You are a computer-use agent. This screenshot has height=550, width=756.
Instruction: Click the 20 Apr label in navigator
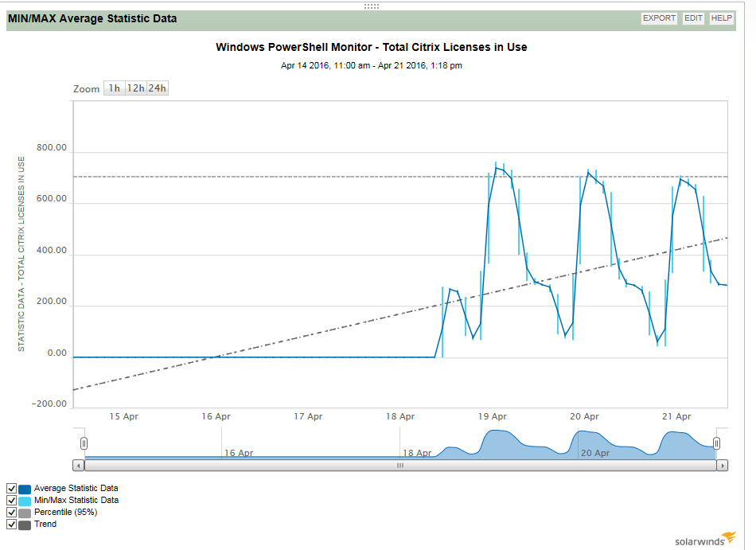coord(595,453)
